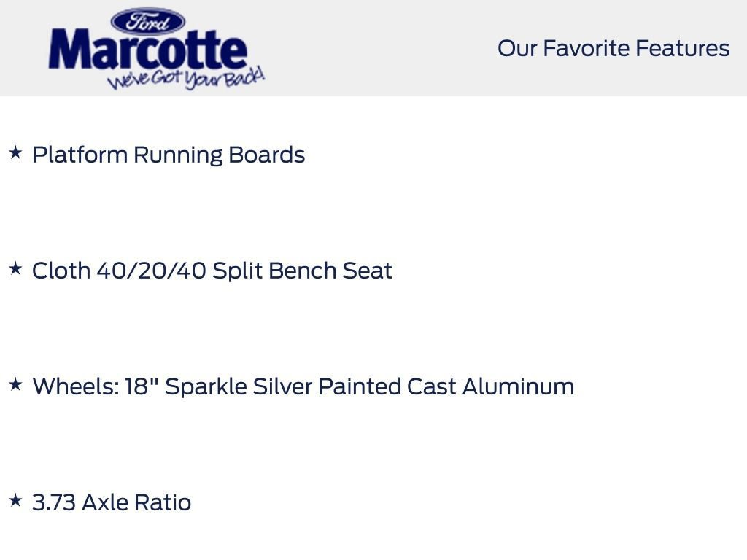Select the "Axle Ratio" words
Viewport: 747px width, 560px height.
pos(136,502)
